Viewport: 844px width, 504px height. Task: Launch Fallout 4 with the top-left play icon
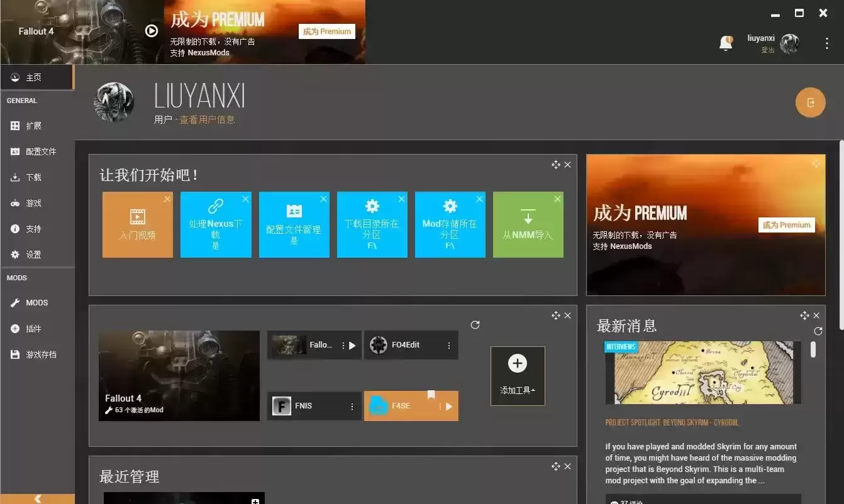point(152,31)
